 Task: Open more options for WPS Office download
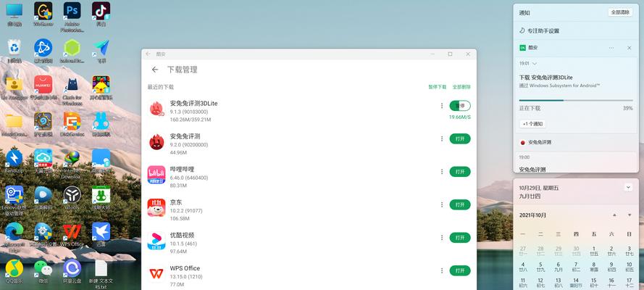(x=442, y=270)
